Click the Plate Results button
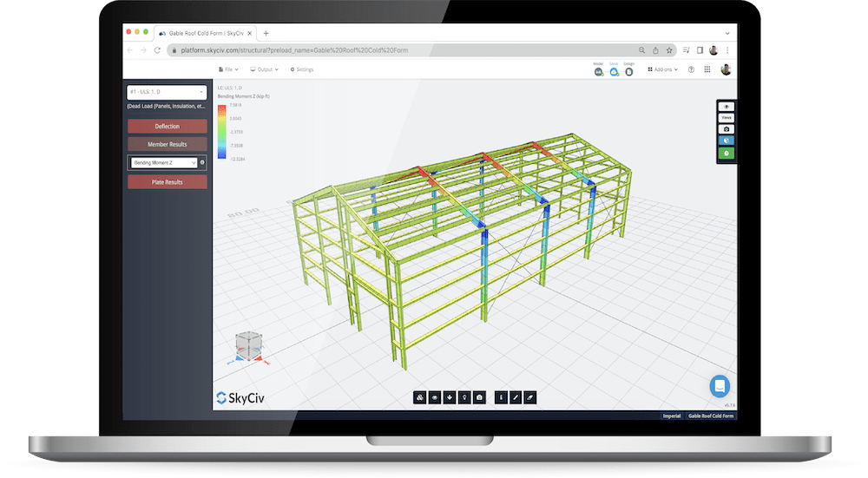Screen dimensions: 868x478 [168, 182]
